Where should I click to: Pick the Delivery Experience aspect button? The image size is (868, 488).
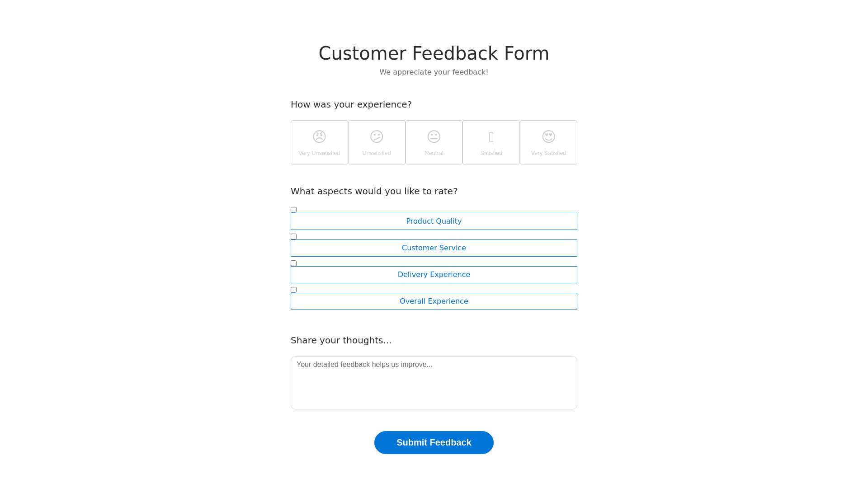tap(434, 275)
